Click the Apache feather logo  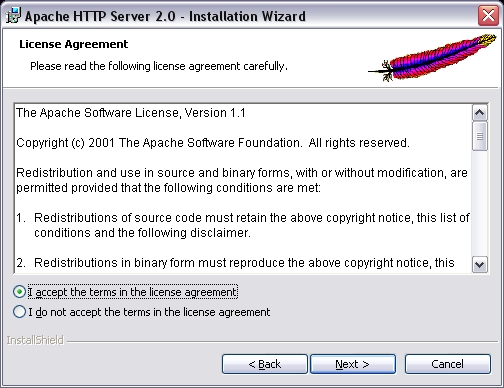click(432, 57)
